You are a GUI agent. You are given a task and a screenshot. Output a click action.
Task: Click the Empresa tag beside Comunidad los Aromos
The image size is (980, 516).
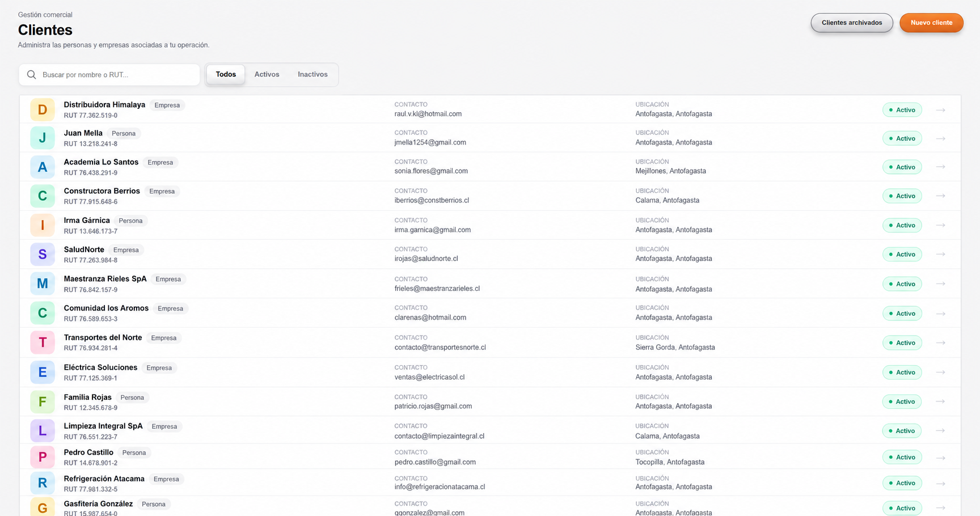[170, 308]
